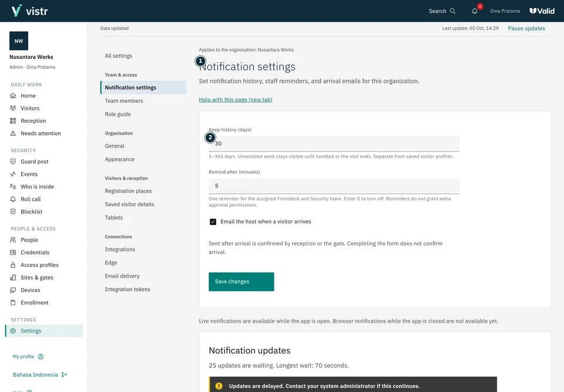Click the NW organisation avatar
Viewport: 564px width, 392px height.
19,41
